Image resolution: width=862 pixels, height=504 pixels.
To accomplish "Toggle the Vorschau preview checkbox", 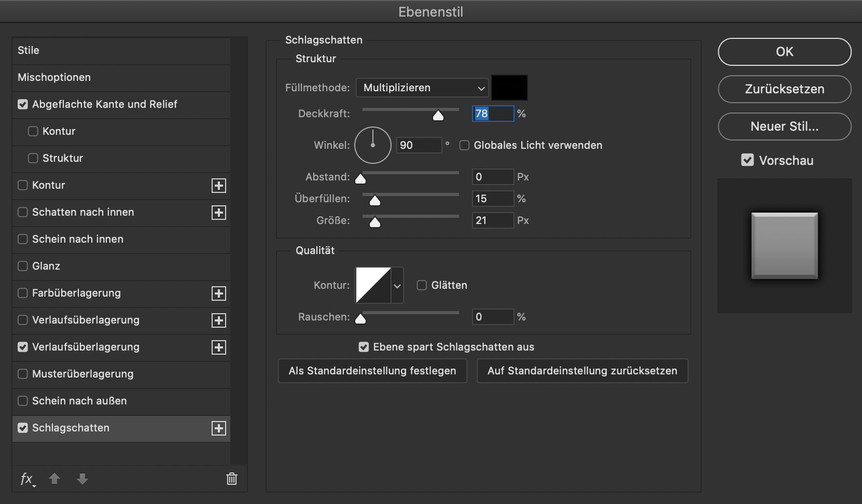I will pos(747,160).
